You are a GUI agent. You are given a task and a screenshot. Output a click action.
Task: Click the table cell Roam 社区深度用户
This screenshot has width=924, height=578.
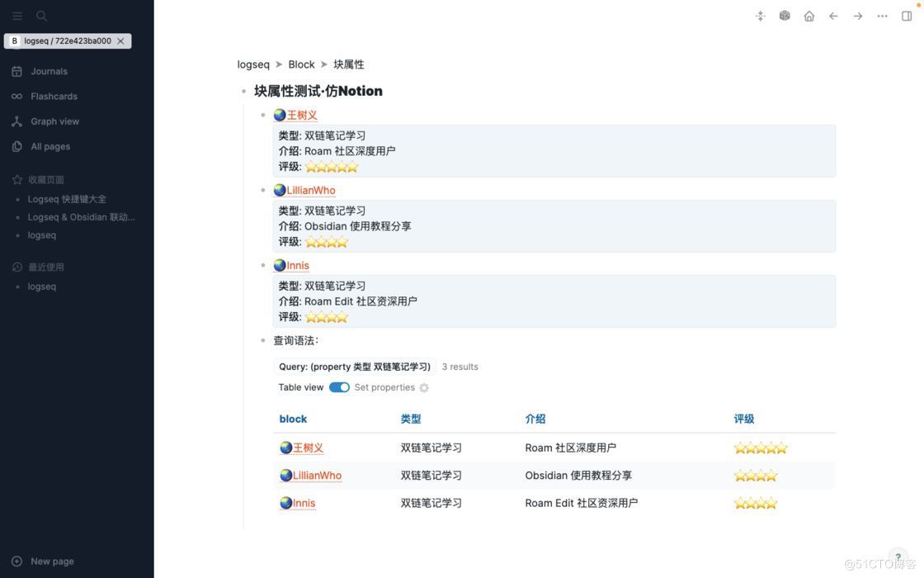pos(570,448)
